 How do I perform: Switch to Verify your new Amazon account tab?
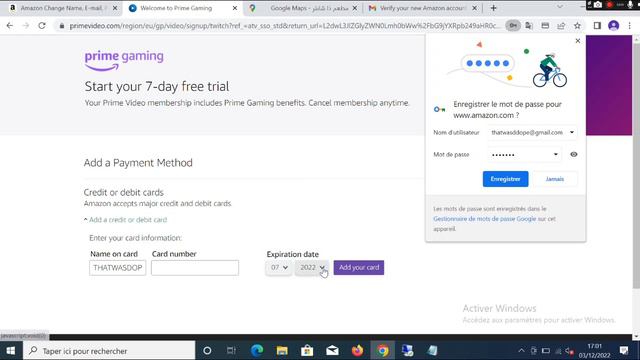pyautogui.click(x=422, y=8)
